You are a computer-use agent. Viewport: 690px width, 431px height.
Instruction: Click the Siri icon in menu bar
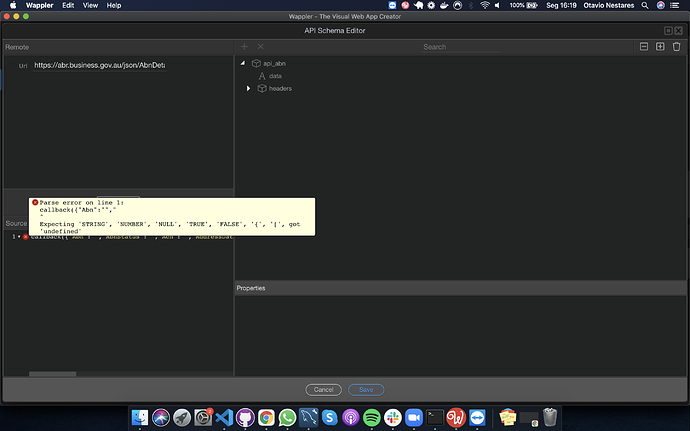click(661, 5)
